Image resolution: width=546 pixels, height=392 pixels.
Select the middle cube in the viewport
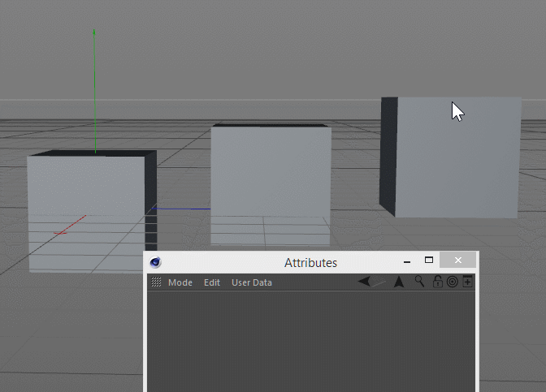271,184
